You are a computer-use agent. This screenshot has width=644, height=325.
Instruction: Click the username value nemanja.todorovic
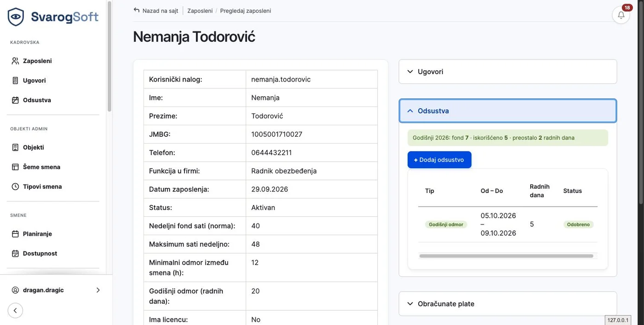[281, 79]
